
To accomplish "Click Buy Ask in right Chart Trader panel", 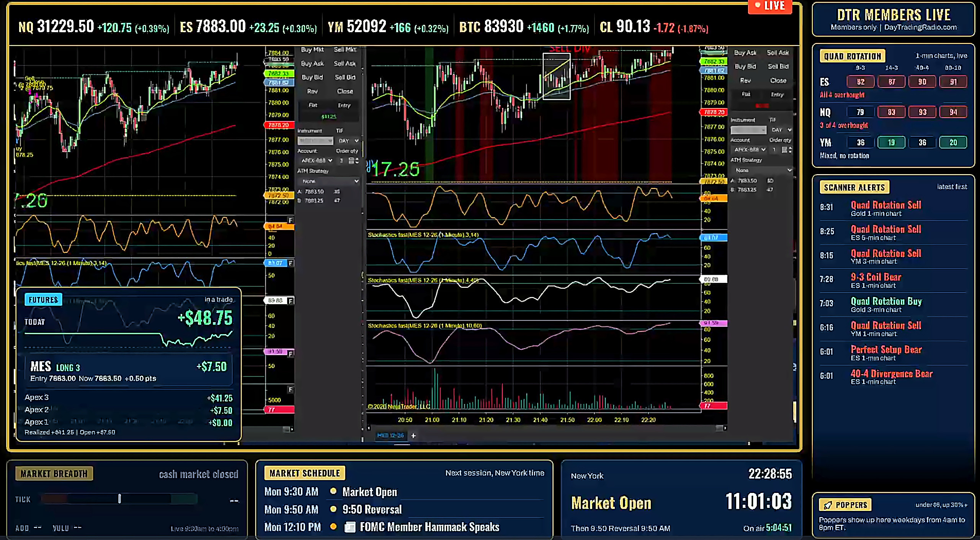I will (745, 53).
